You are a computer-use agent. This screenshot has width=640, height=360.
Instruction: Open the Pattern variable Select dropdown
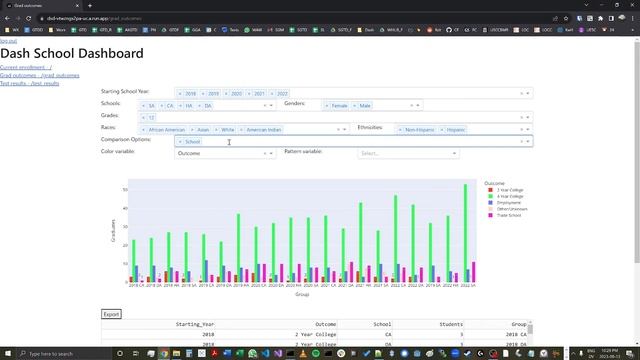[408, 153]
